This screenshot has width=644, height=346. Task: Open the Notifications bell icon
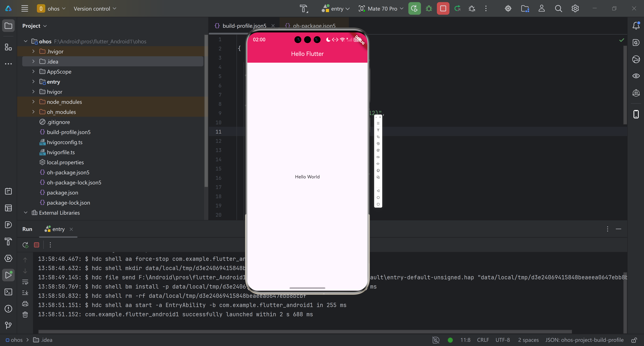(x=636, y=26)
